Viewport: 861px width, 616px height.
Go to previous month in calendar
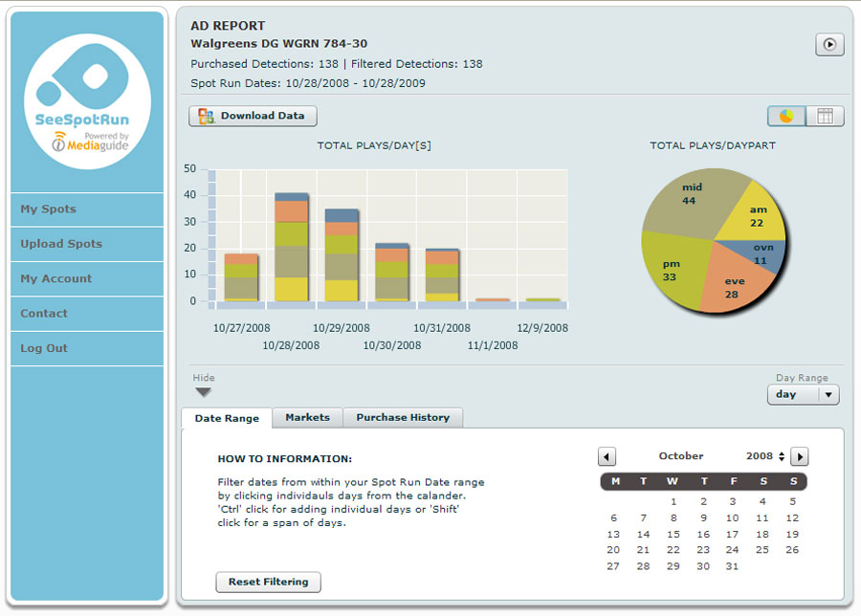pyautogui.click(x=607, y=457)
